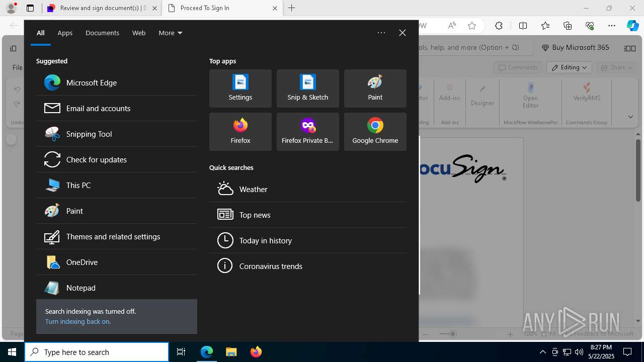Open Edge Extensions puzzle icon
Viewport: 644px width, 362px height.
coord(499,26)
